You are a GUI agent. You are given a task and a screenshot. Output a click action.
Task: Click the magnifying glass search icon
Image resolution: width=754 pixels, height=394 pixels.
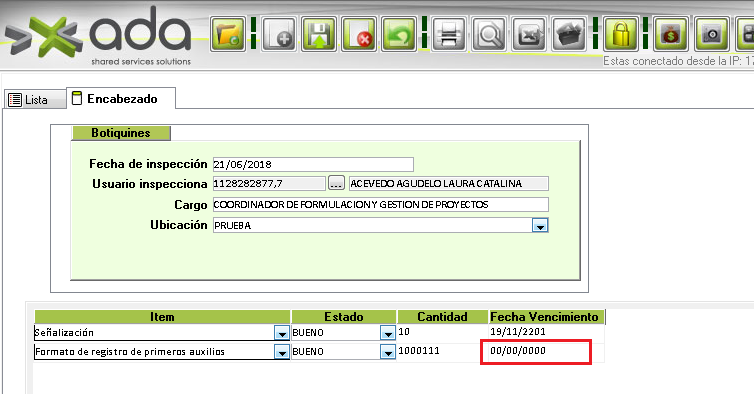pos(489,34)
